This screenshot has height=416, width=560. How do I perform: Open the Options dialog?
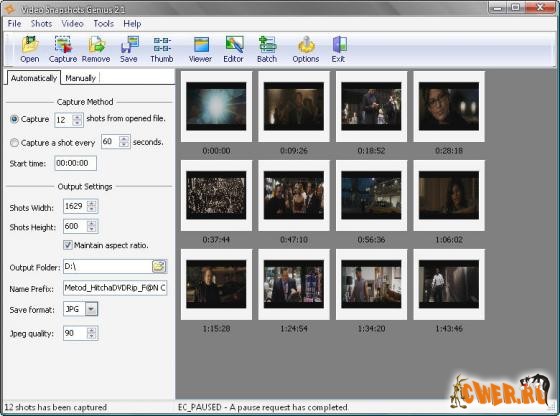click(x=306, y=49)
